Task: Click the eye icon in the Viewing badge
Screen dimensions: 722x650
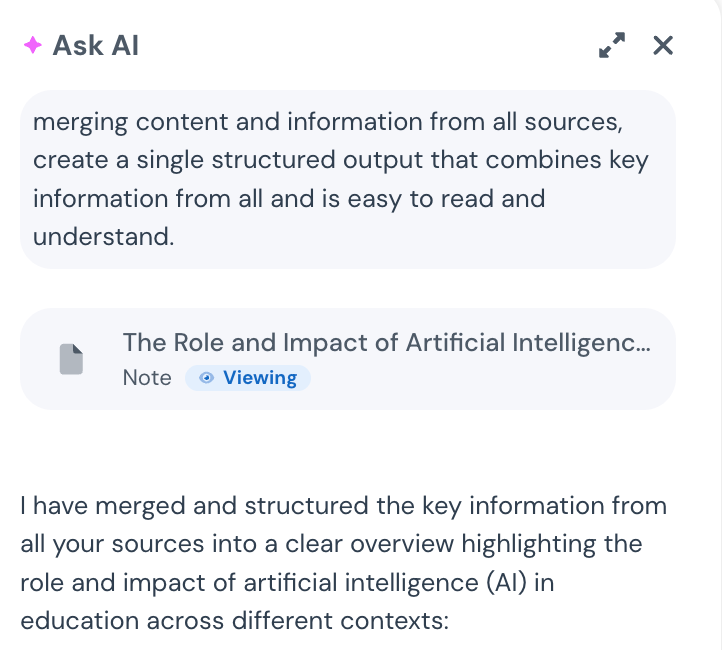Action: 207,378
